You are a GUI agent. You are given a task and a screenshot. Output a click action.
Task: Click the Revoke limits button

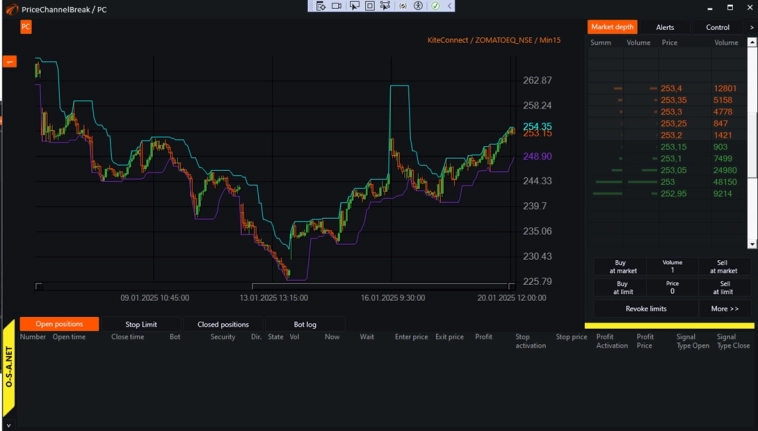[646, 309]
